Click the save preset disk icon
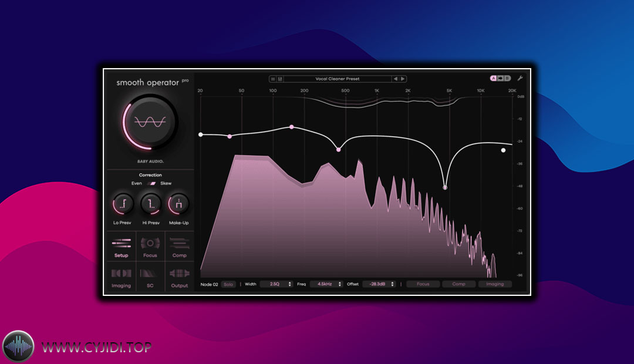 click(280, 79)
